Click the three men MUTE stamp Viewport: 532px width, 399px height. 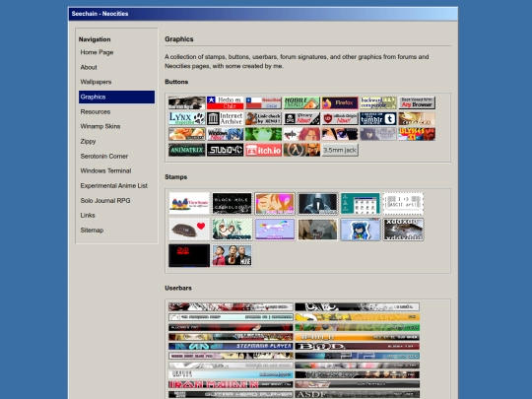pos(233,255)
